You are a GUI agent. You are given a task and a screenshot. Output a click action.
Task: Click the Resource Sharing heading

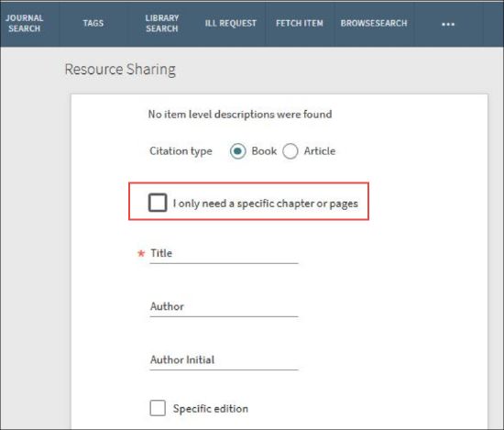[120, 70]
